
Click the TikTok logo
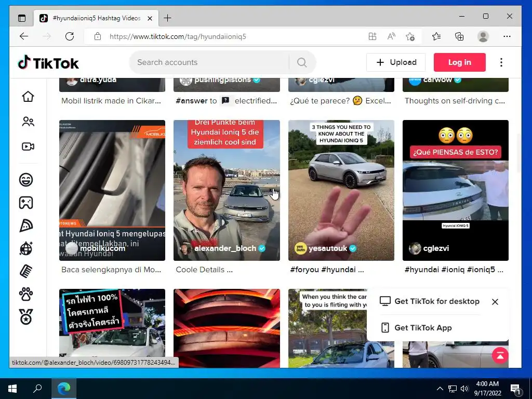(x=48, y=63)
